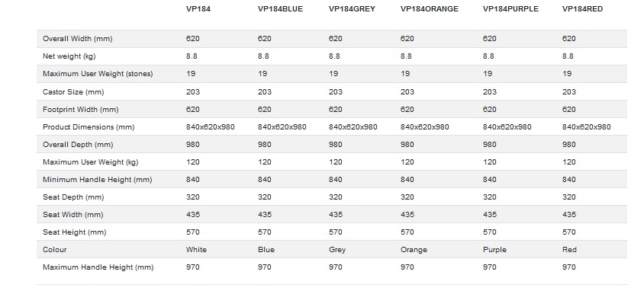This screenshot has height=291, width=644.
Task: Click the Maximum Handle Height (mm) label
Action: [98, 267]
